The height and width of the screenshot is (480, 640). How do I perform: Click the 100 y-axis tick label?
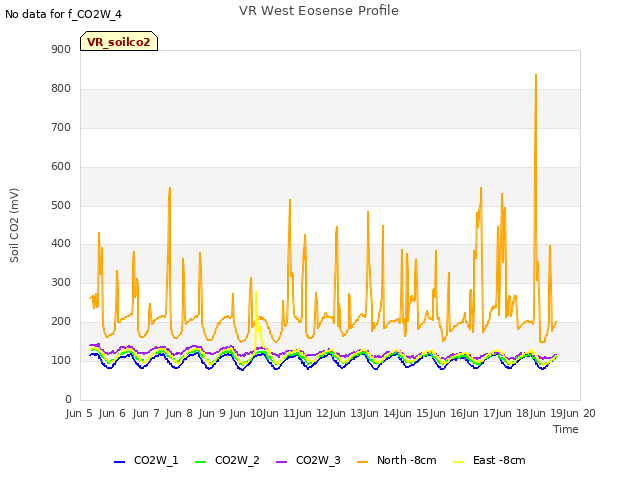click(x=61, y=360)
